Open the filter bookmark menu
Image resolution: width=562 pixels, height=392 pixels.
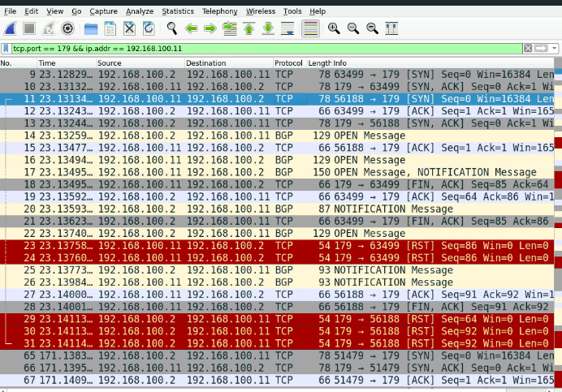pyautogui.click(x=6, y=49)
